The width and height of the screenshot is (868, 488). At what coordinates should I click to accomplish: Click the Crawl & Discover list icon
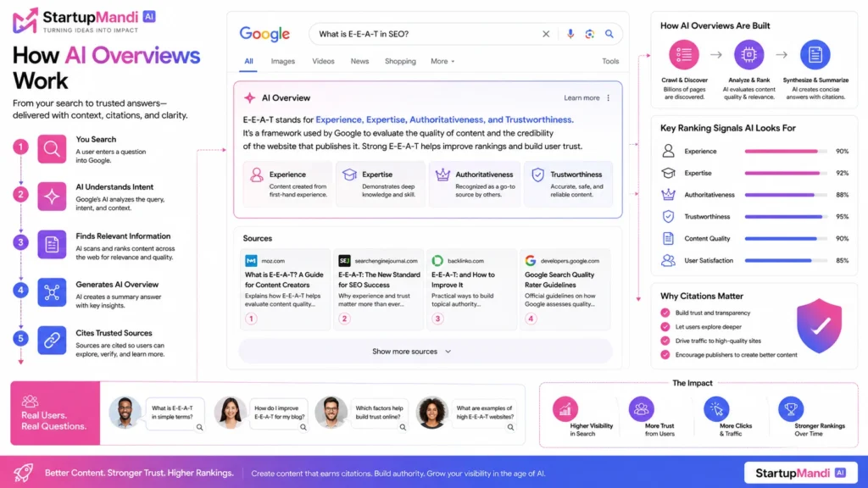coord(684,55)
